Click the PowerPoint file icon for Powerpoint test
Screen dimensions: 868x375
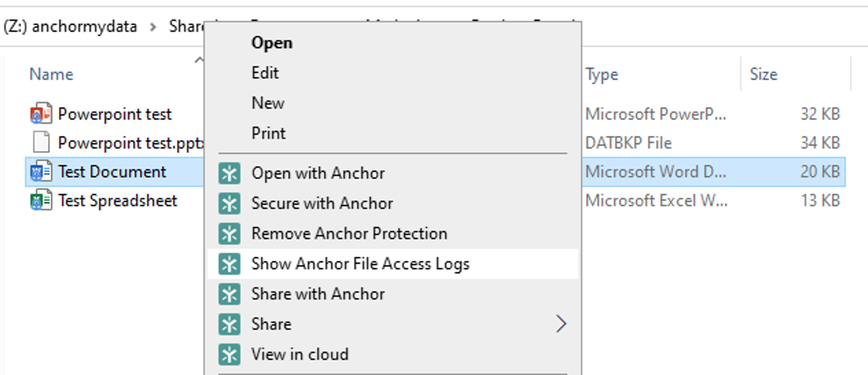point(41,114)
